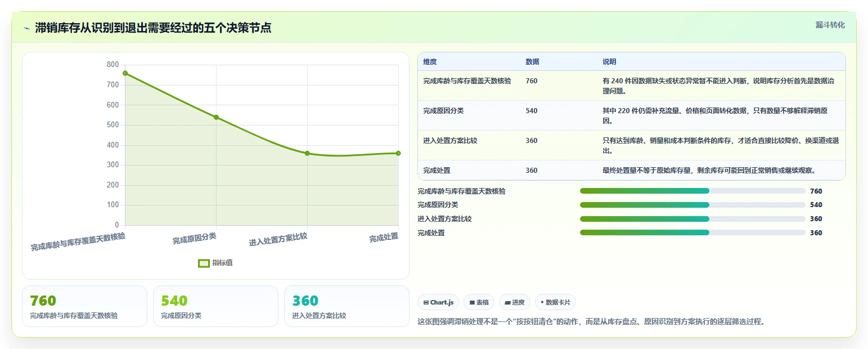This screenshot has height=349, width=868.
Task: Click the 540 value right of the progress bar
Action: [816, 205]
